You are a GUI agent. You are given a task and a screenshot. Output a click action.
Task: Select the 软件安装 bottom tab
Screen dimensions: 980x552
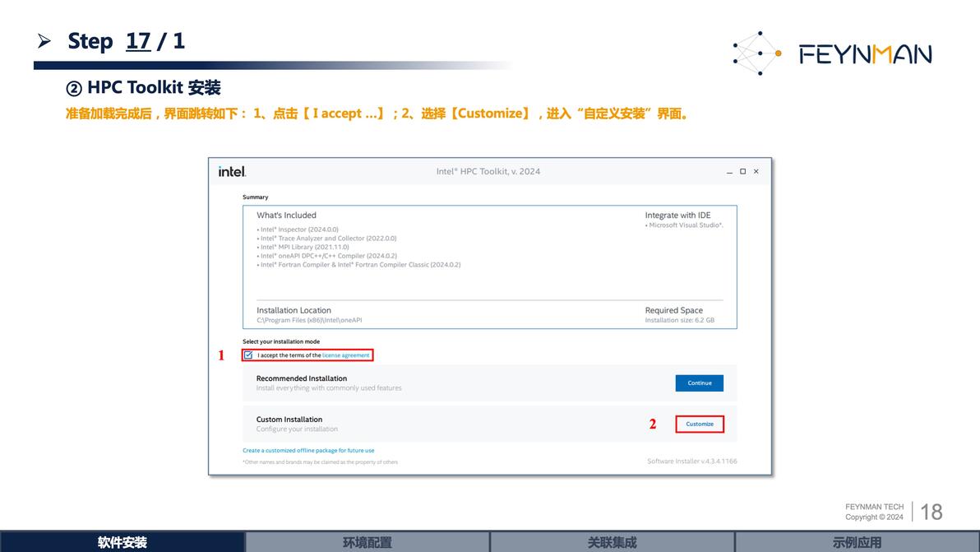pyautogui.click(x=122, y=542)
